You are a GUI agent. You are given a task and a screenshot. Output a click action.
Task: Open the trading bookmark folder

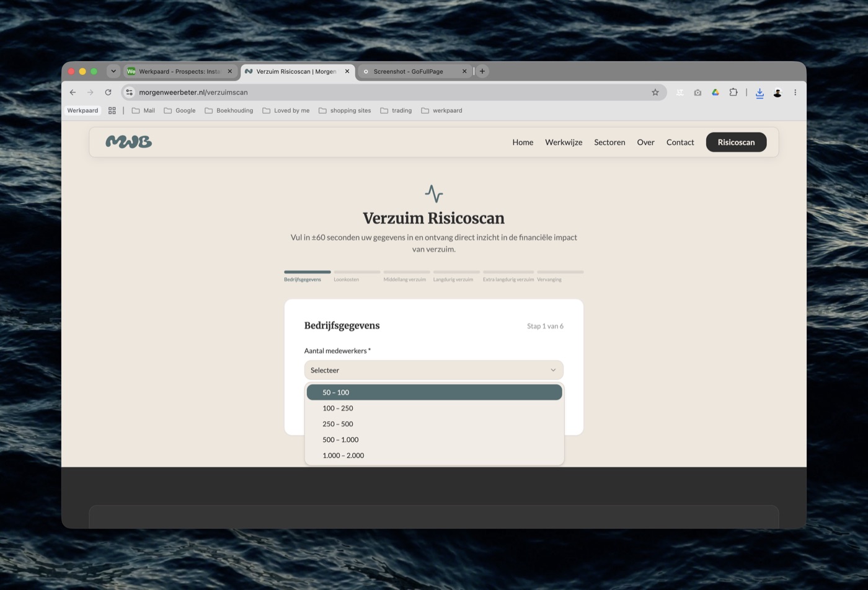click(x=396, y=110)
